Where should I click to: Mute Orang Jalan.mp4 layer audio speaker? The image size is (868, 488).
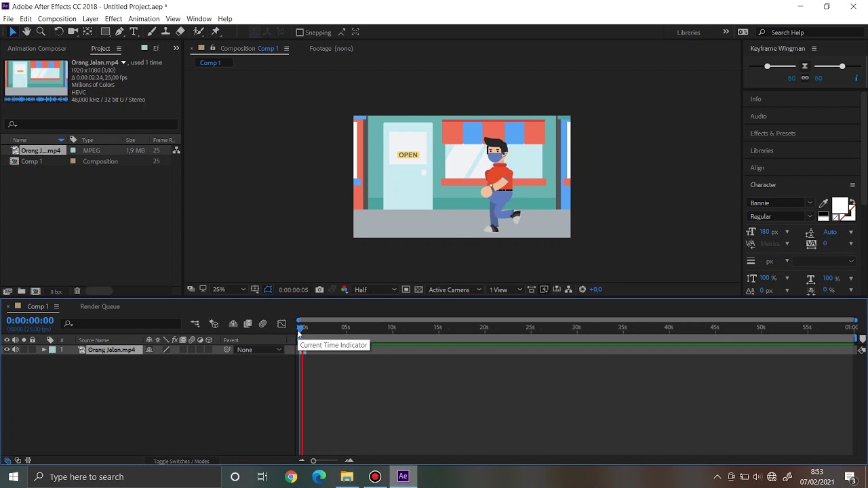15,350
